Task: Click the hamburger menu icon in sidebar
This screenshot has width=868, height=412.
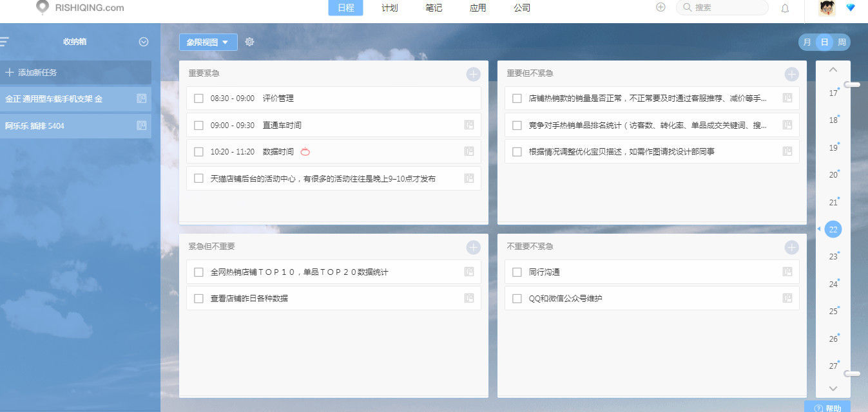Action: pyautogui.click(x=5, y=41)
